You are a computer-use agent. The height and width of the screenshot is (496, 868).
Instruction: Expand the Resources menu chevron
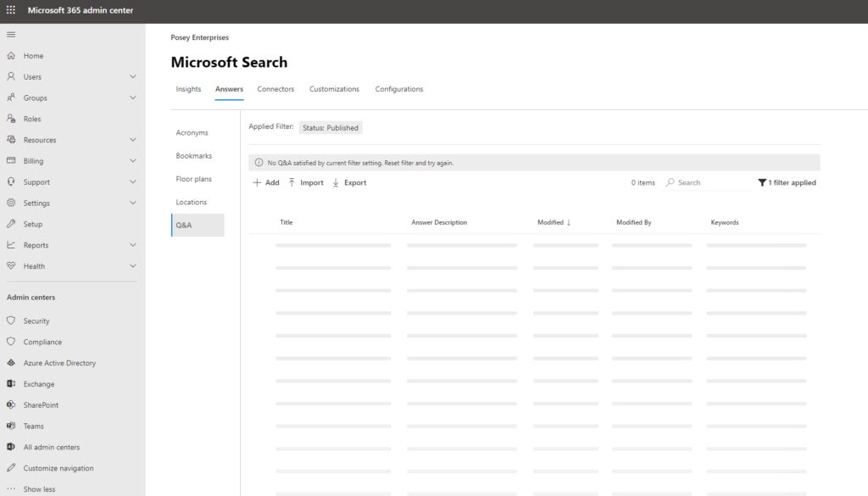click(x=133, y=140)
